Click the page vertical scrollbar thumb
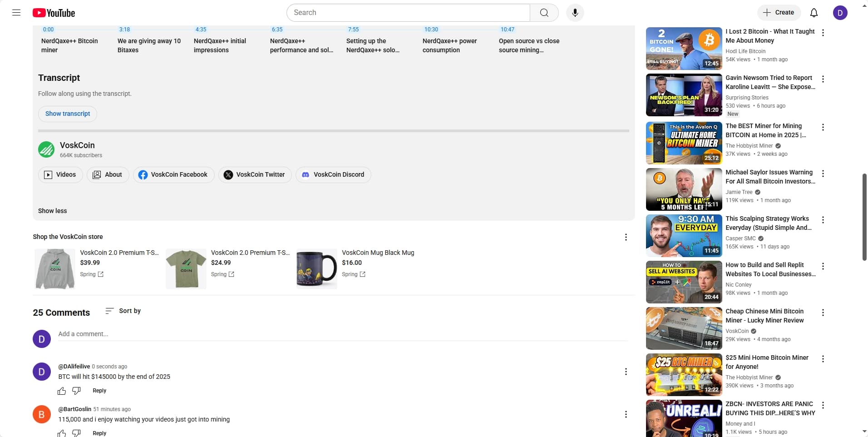Image resolution: width=868 pixels, height=437 pixels. (864, 217)
